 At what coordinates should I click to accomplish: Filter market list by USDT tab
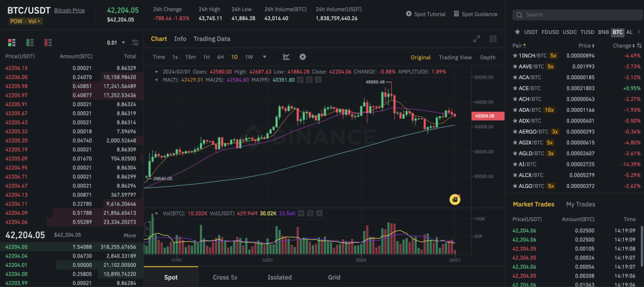[x=531, y=31]
